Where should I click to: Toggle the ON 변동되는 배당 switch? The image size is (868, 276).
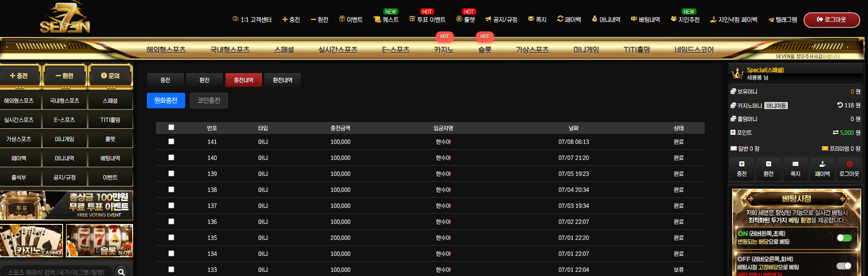coord(844,238)
